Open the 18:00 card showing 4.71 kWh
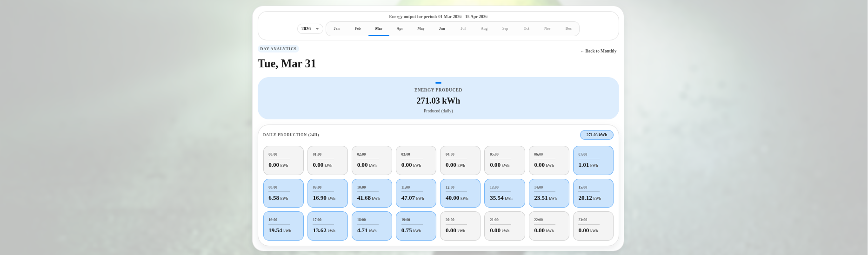The height and width of the screenshot is (255, 868). tap(372, 226)
